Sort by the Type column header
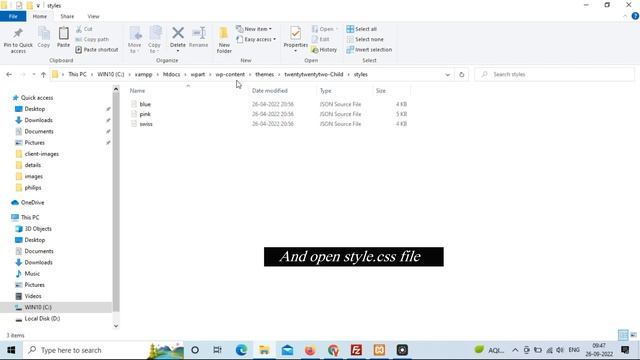Viewport: 640px width, 360px height. (x=326, y=91)
